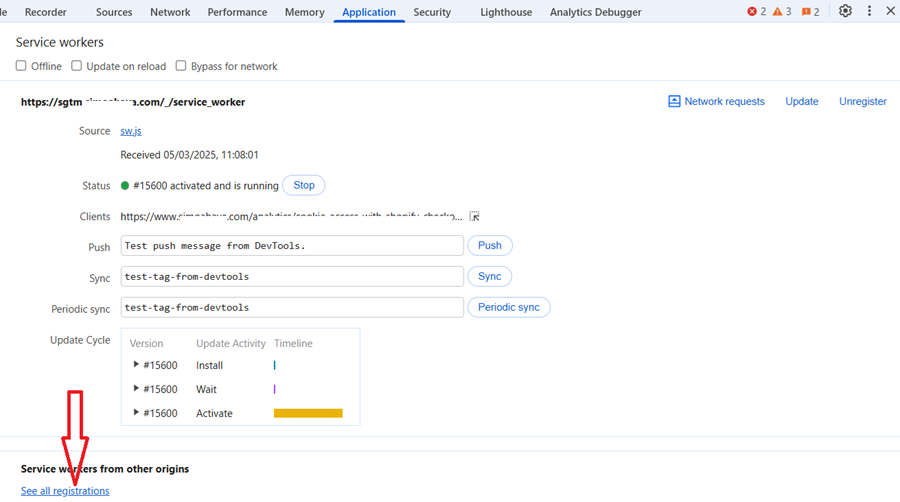Click the Clients URL text
This screenshot has width=900, height=502.
[291, 216]
